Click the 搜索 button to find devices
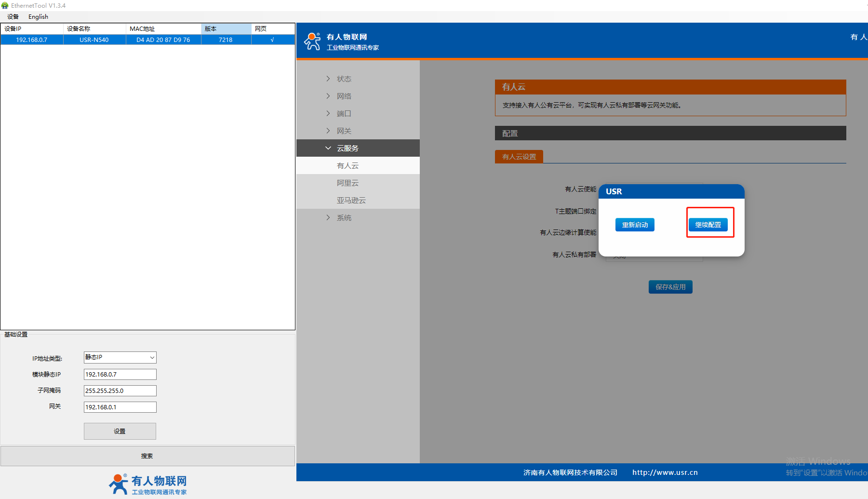The height and width of the screenshot is (499, 868). (x=147, y=456)
